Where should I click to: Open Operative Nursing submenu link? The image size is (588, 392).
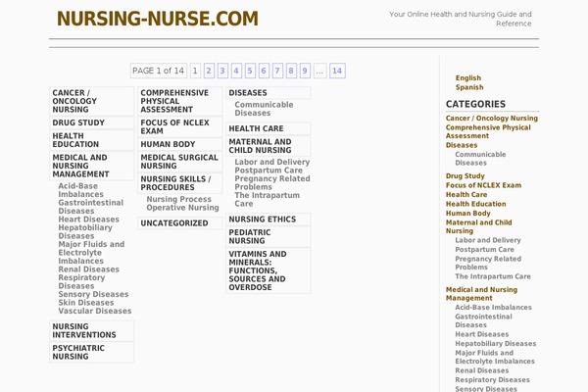(x=182, y=208)
